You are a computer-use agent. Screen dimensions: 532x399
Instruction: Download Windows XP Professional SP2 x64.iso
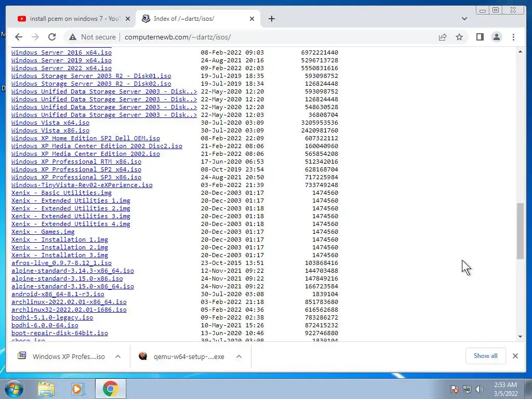pos(76,169)
